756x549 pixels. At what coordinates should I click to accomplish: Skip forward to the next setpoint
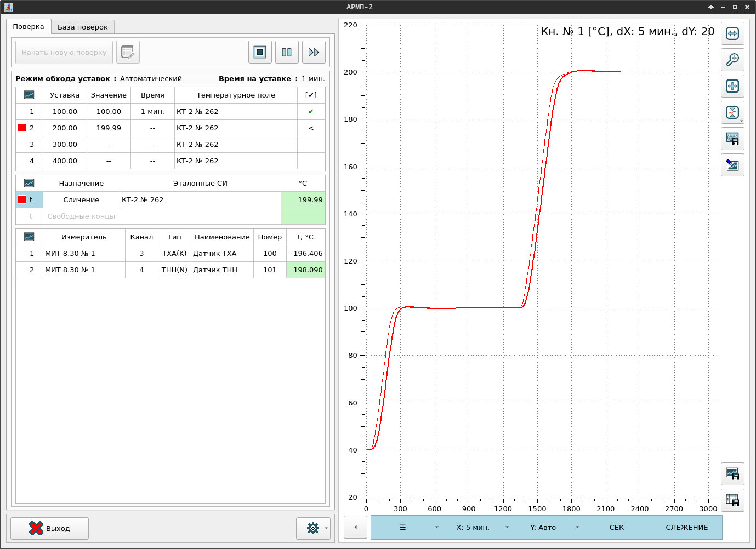click(x=314, y=52)
